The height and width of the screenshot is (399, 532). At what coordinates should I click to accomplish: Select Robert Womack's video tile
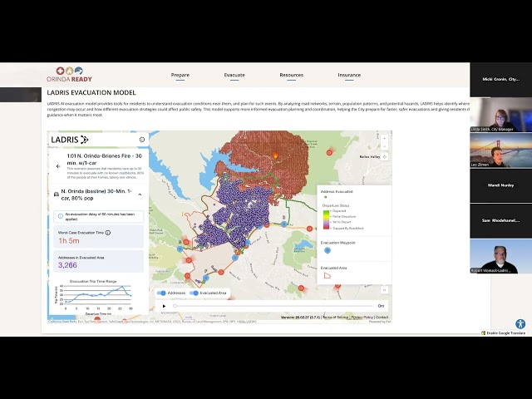click(x=500, y=256)
